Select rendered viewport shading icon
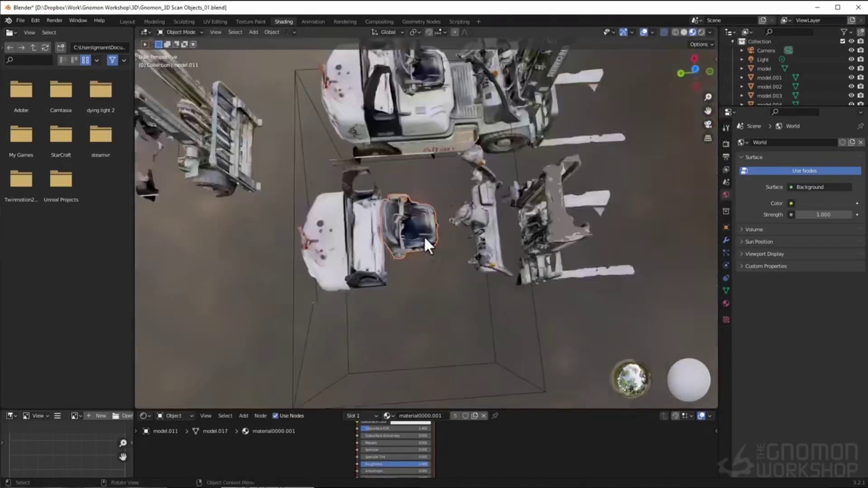The image size is (868, 488). click(701, 32)
